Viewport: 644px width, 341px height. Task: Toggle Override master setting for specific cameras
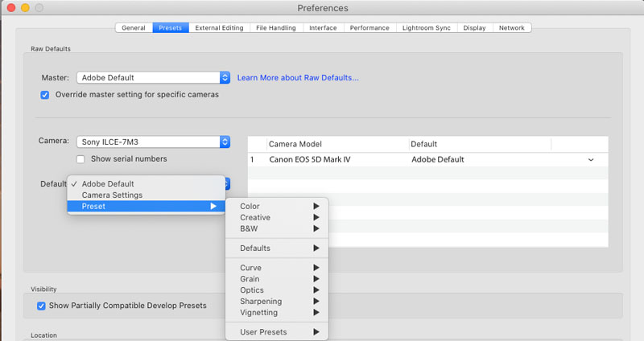point(45,95)
